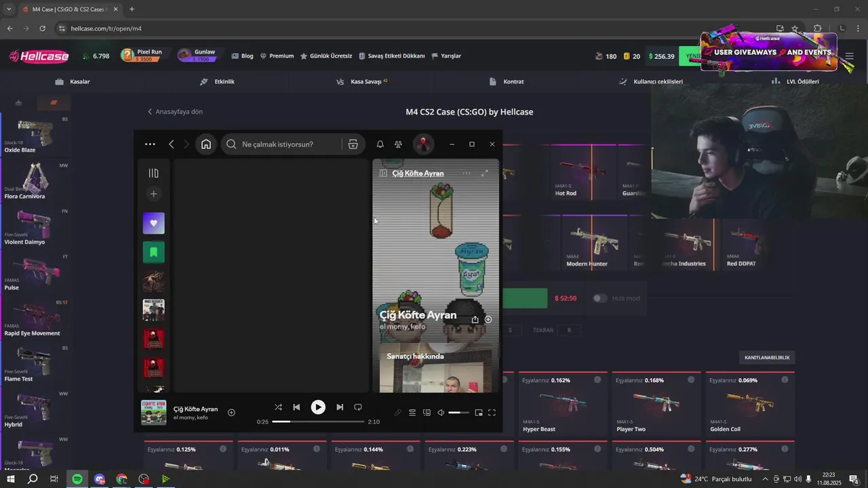Adjust the Spotify volume slider
The width and height of the screenshot is (868, 488).
coord(459,413)
